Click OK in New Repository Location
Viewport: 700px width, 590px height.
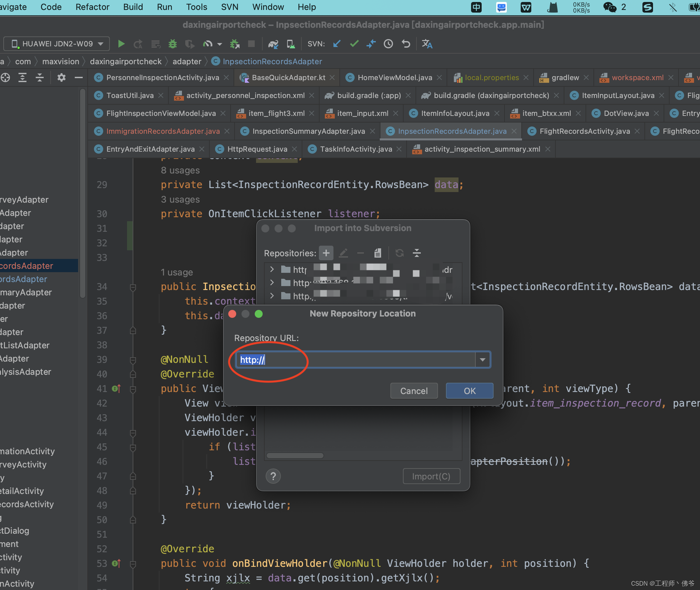(469, 391)
